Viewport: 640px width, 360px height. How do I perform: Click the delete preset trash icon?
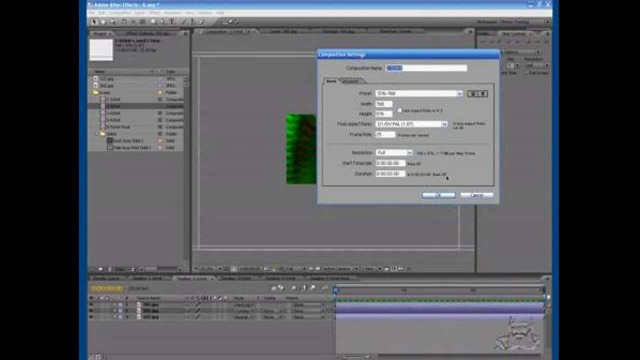pyautogui.click(x=483, y=93)
